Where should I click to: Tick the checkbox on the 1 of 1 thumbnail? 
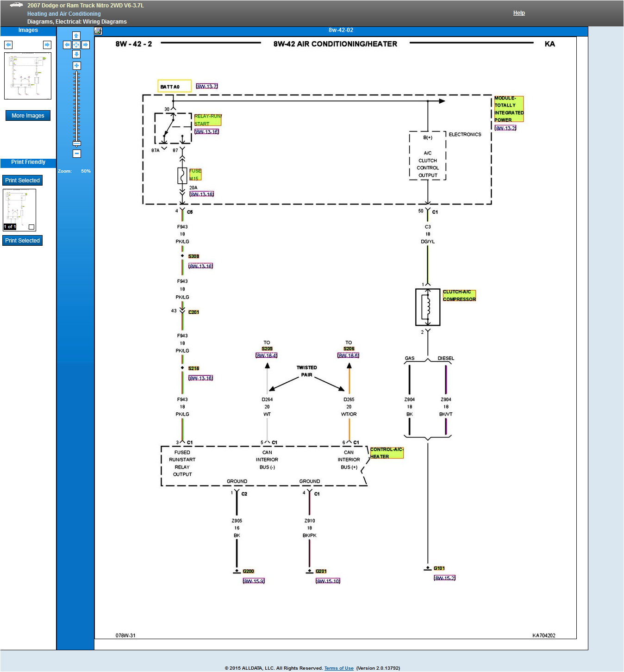[x=31, y=227]
